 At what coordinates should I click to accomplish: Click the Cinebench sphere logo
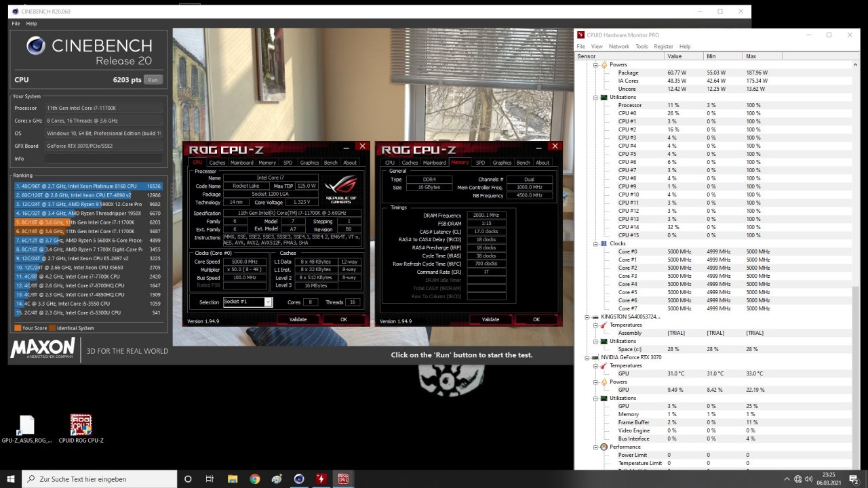click(36, 45)
